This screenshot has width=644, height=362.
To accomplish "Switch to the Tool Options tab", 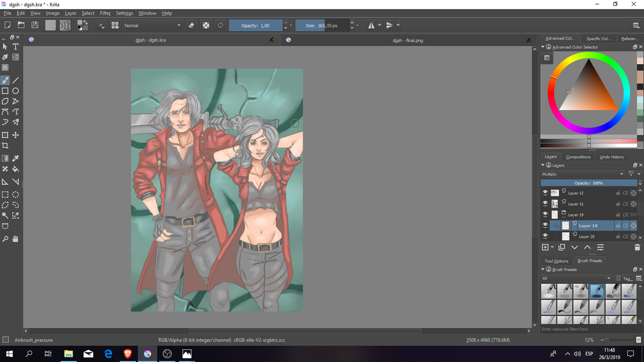I will click(556, 261).
